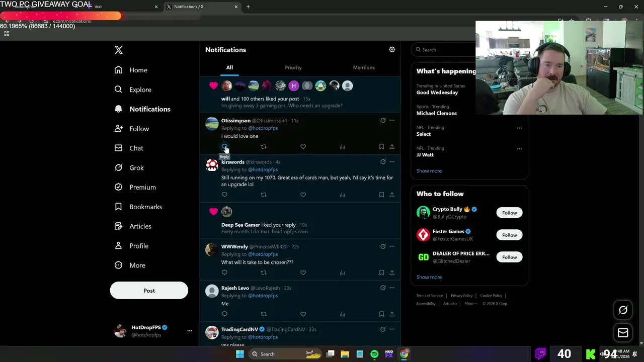Show more trending topics
This screenshot has height=362, width=644.
coord(429,171)
